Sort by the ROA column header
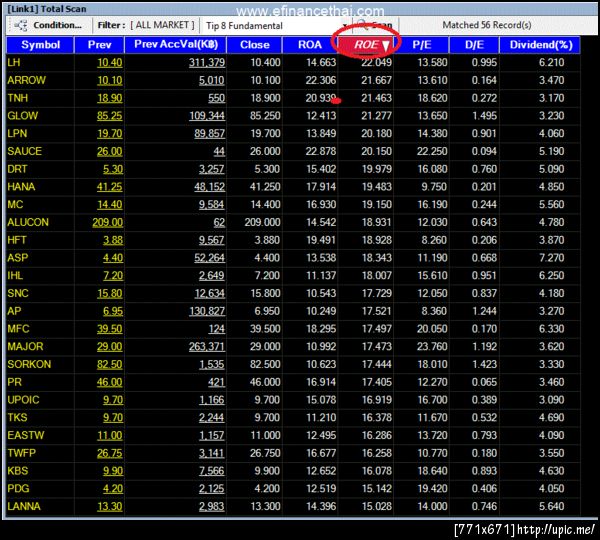Viewport: 600px width, 540px height. coord(310,45)
